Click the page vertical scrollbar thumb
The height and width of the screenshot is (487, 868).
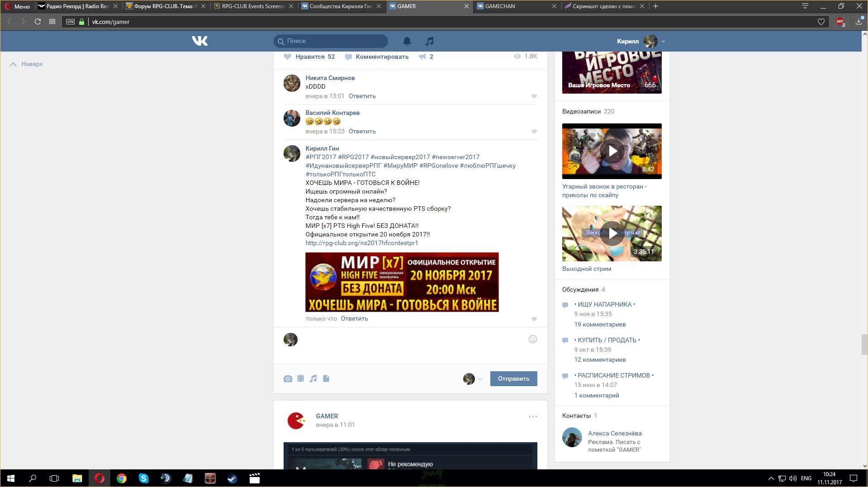864,345
